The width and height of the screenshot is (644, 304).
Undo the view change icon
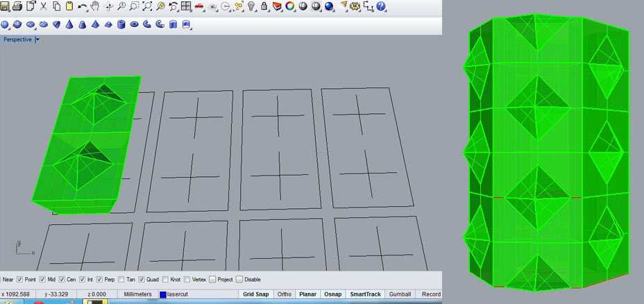173,6
